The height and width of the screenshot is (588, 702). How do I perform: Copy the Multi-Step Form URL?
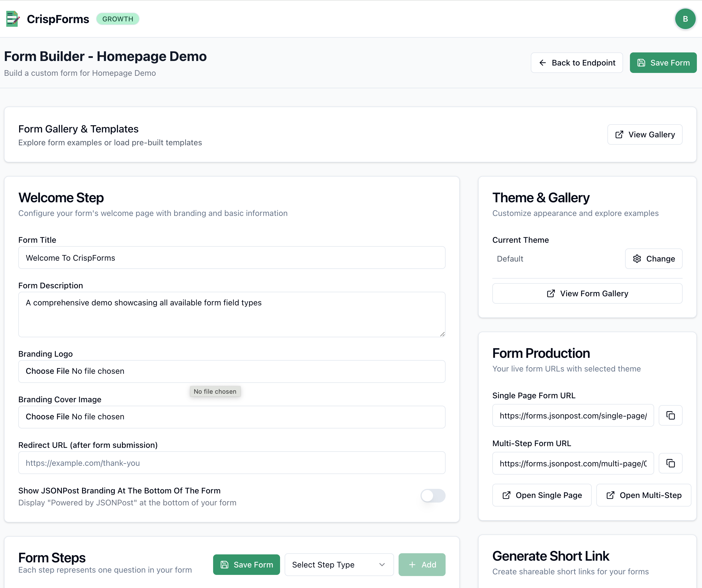tap(671, 463)
